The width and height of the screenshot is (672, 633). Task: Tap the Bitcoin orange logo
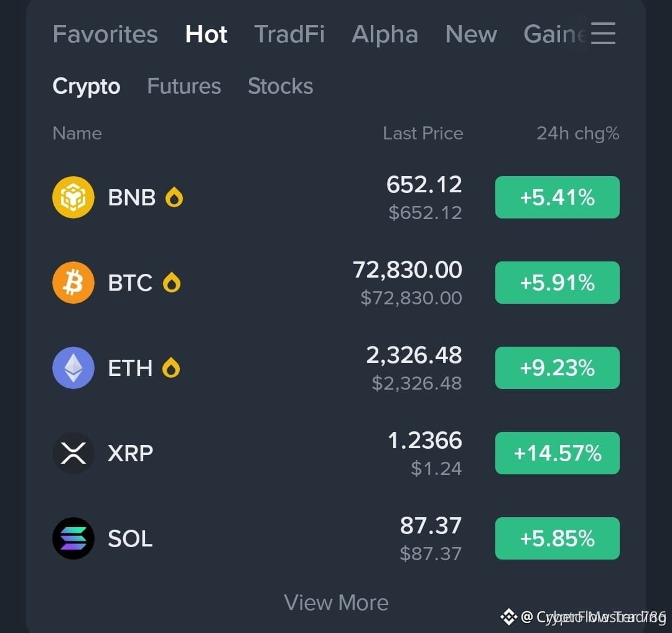click(x=73, y=283)
